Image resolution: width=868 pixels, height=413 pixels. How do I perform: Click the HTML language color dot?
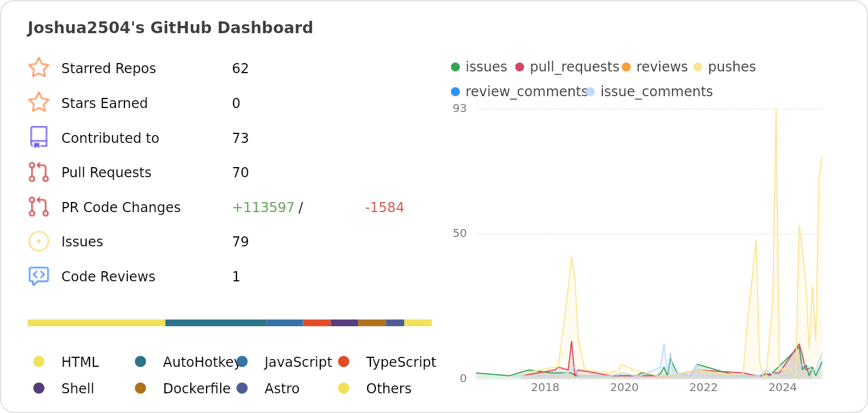pyautogui.click(x=39, y=361)
